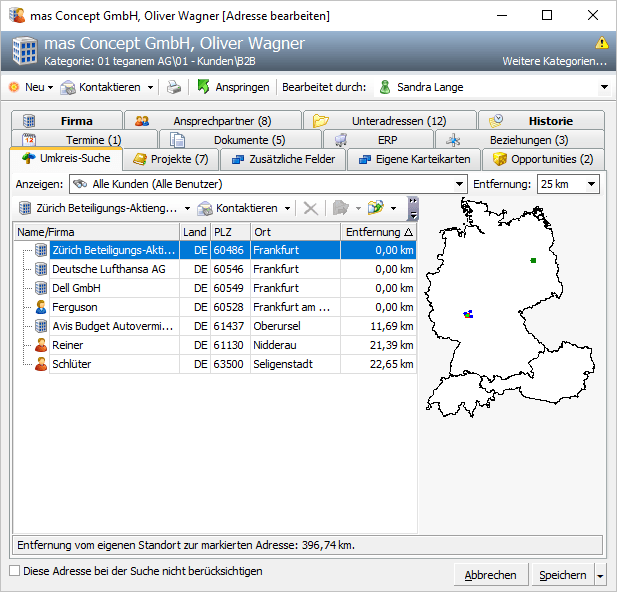Open the Dokumente (5) tab
617x592 pixels.
(240, 140)
